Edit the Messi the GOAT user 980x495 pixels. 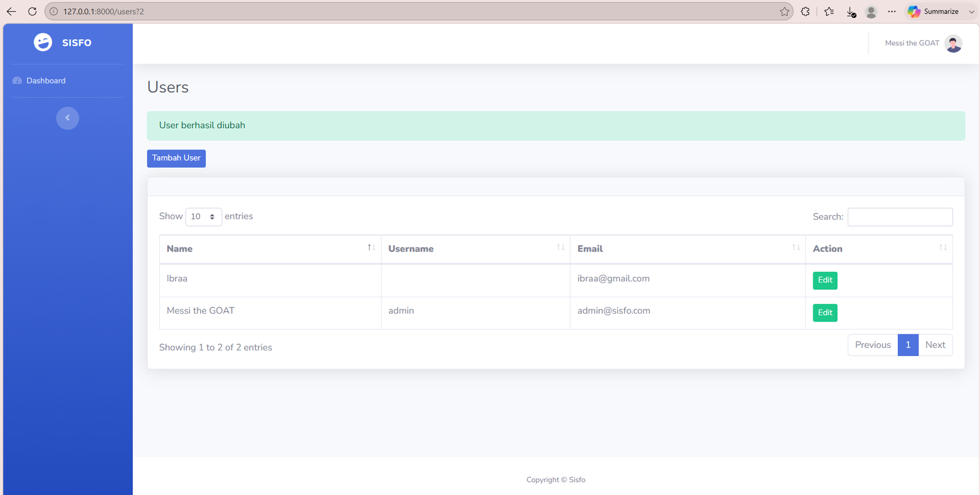pyautogui.click(x=825, y=313)
